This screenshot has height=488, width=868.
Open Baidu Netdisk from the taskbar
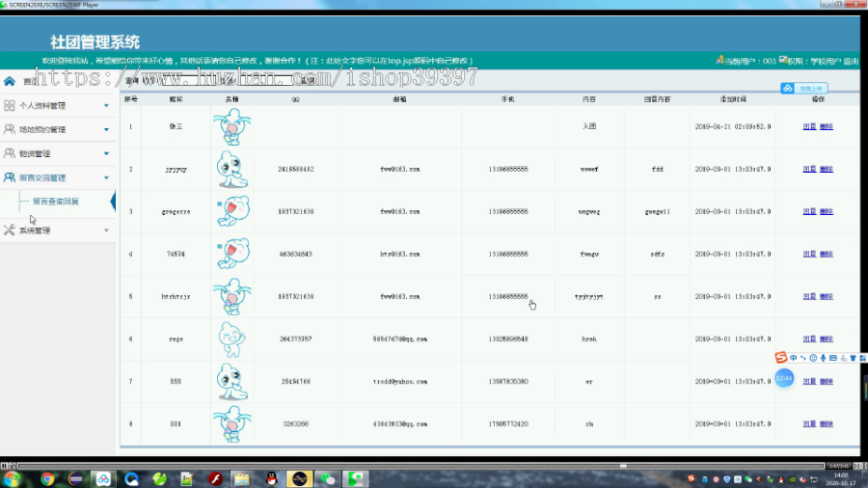click(103, 478)
